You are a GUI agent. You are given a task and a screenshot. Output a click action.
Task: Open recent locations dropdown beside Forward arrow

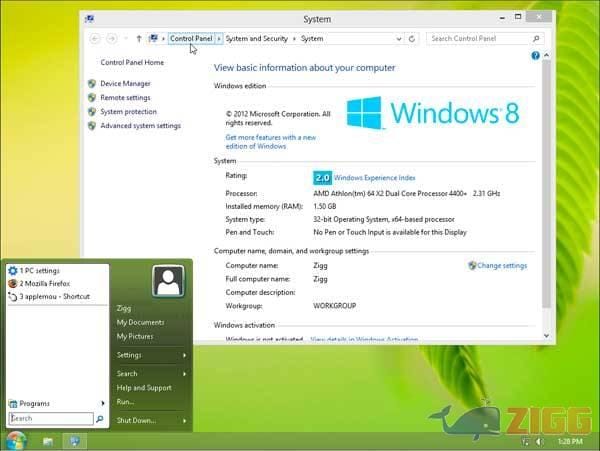(x=126, y=39)
